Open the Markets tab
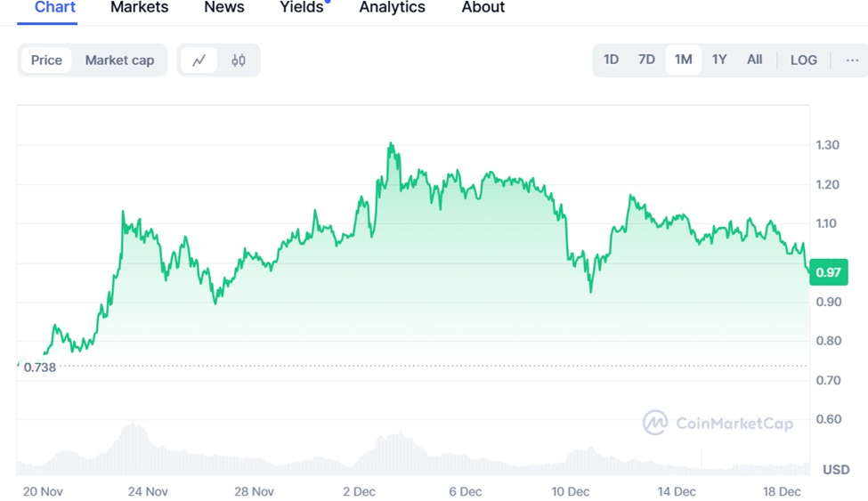868x501 pixels. click(139, 7)
